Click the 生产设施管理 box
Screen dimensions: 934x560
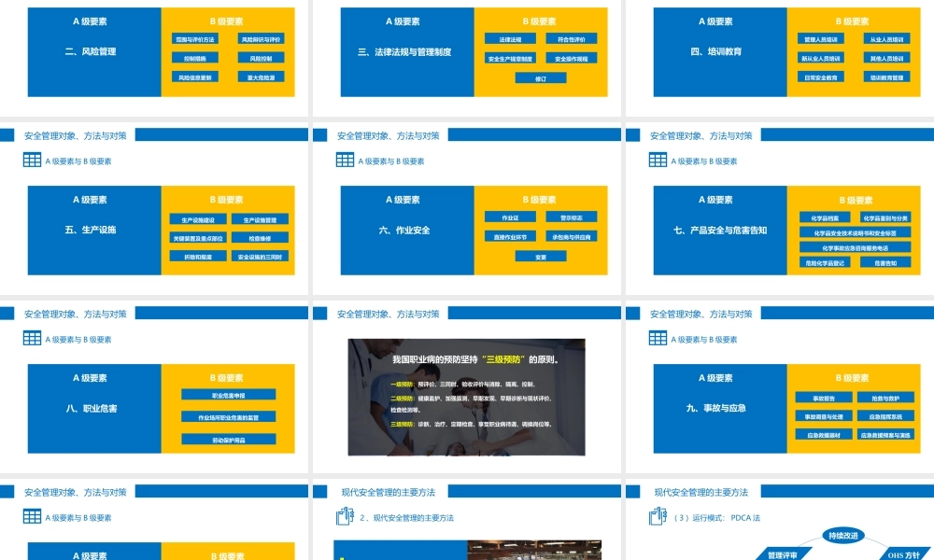click(x=260, y=219)
